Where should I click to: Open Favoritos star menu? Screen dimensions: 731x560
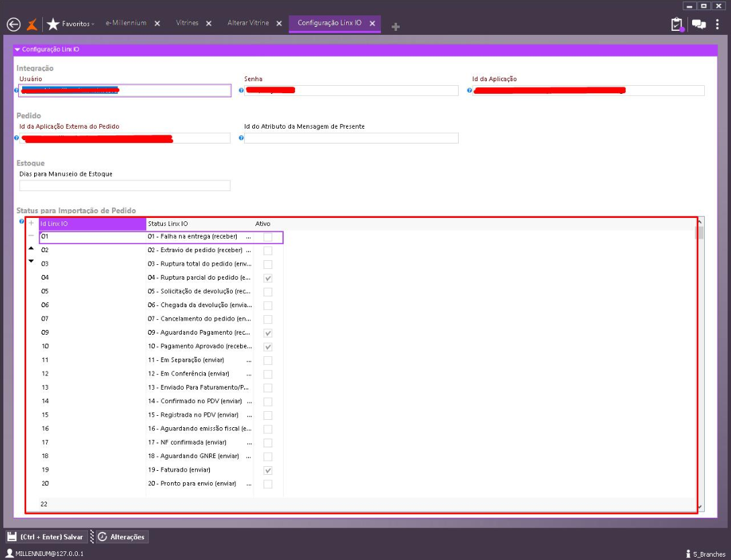tap(70, 23)
